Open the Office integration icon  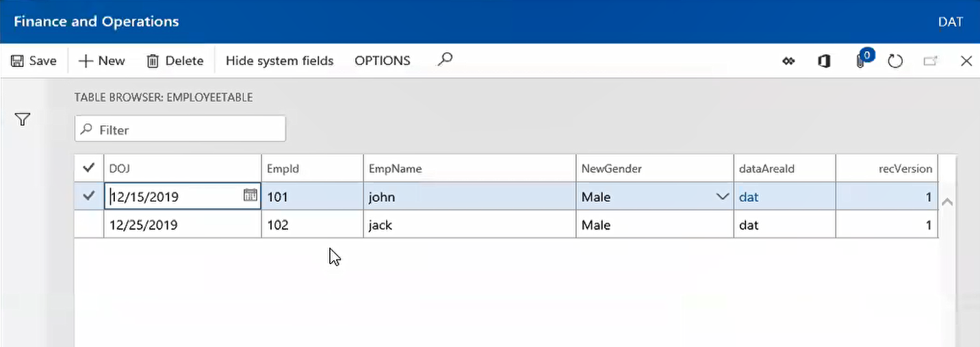point(824,61)
